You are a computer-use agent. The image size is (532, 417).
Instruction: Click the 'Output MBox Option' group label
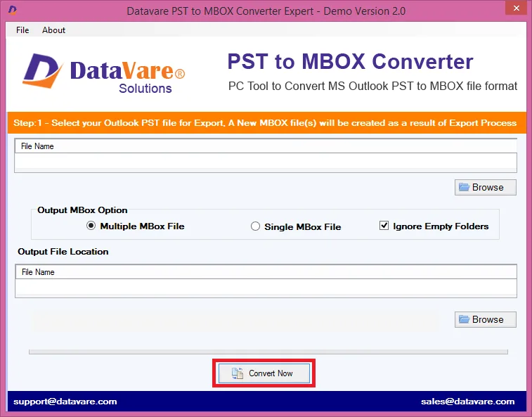point(82,210)
